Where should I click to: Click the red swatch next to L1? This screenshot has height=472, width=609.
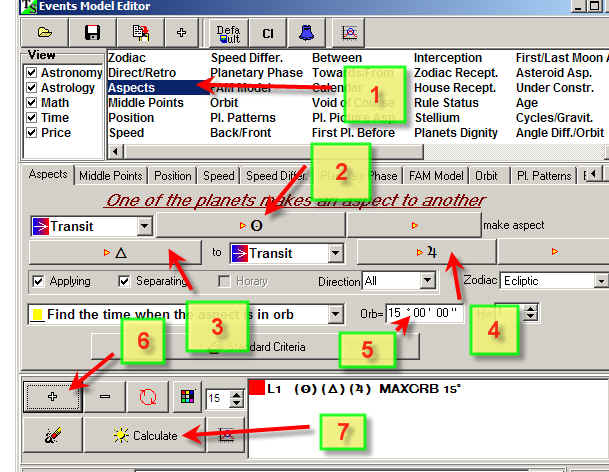(x=256, y=388)
